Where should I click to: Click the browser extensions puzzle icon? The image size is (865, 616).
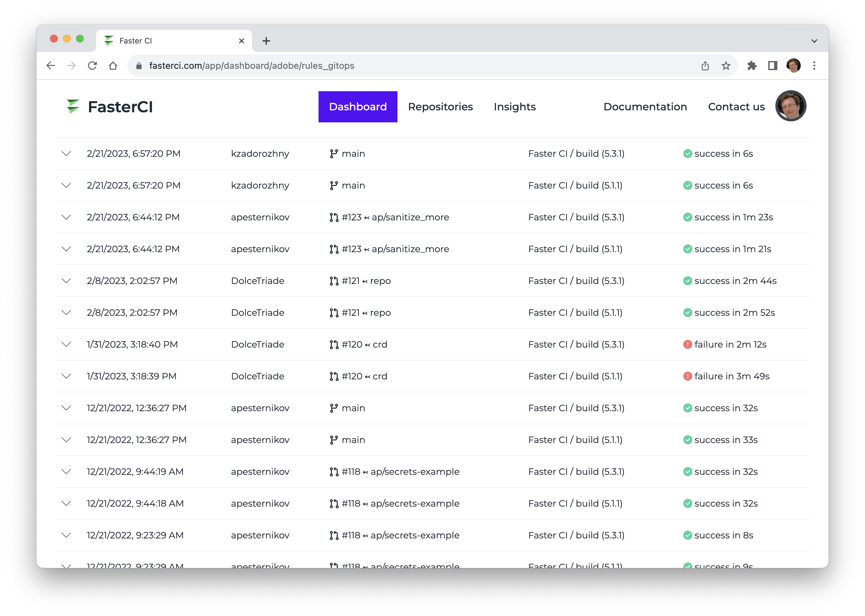point(752,66)
